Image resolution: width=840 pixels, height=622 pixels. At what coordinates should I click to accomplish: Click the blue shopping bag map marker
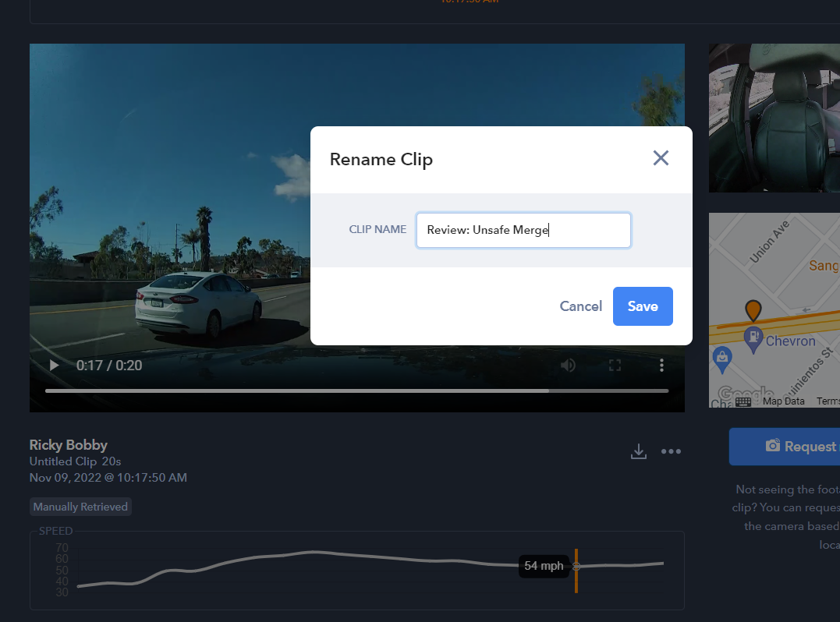coord(722,359)
